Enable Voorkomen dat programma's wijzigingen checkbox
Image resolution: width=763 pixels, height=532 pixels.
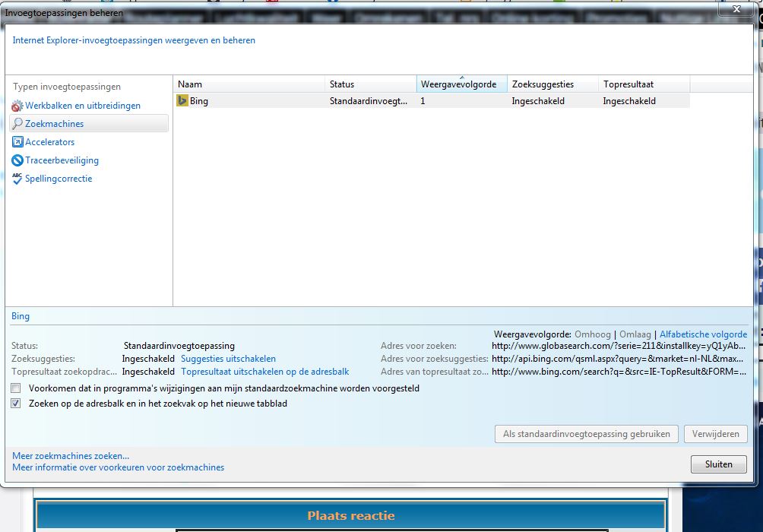point(16,388)
